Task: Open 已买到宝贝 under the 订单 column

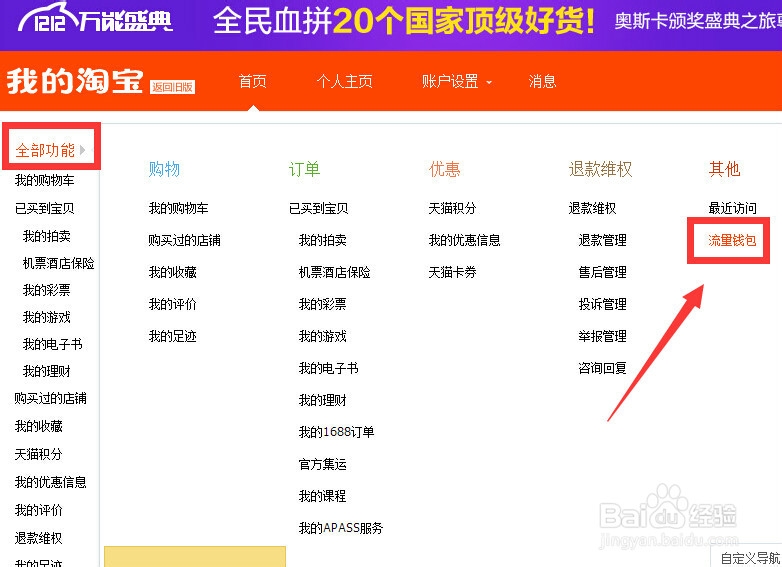Action: (318, 208)
